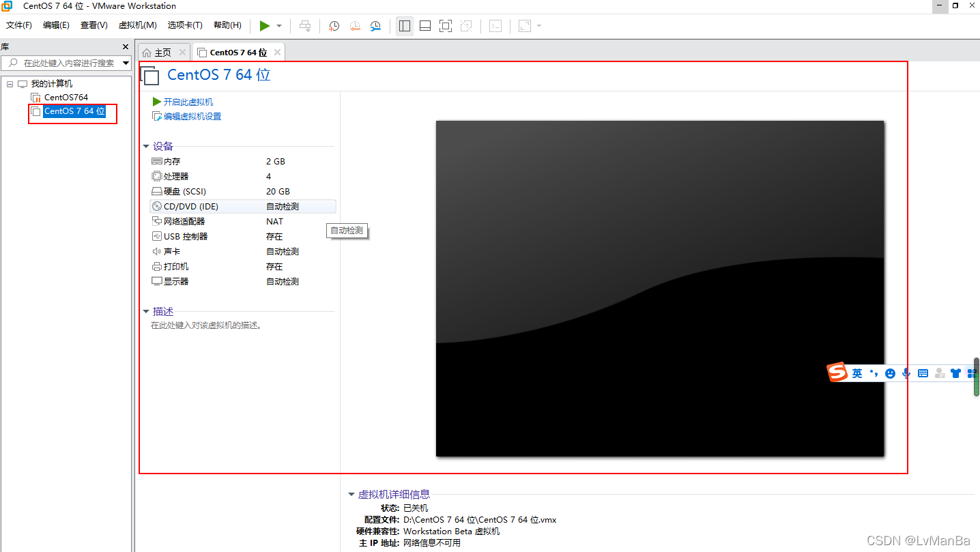Click the NAT network adapter value
The image size is (980, 552).
point(274,222)
